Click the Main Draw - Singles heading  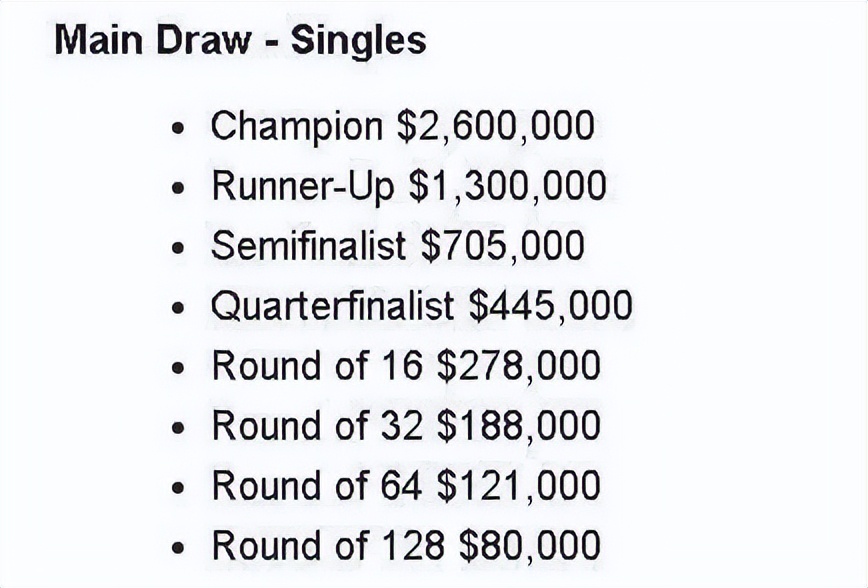(x=241, y=42)
